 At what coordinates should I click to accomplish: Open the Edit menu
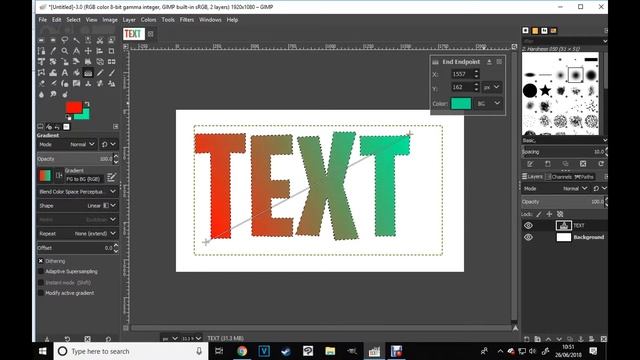[x=56, y=20]
